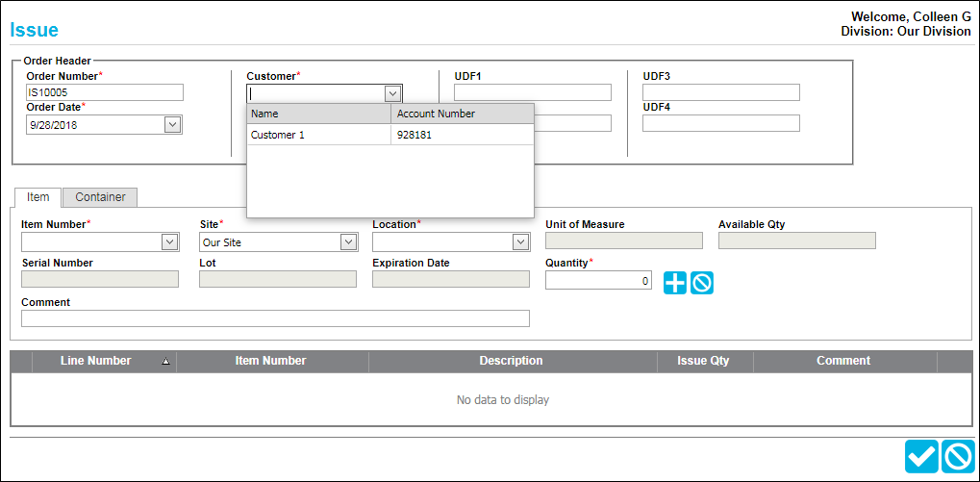This screenshot has height=482, width=980.
Task: Add item line with blue plus icon
Action: tap(674, 283)
